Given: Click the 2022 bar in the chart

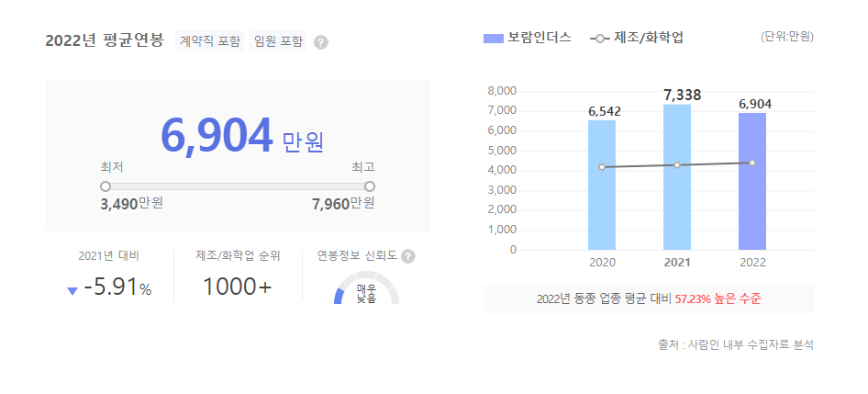Looking at the screenshot, I should (x=752, y=182).
